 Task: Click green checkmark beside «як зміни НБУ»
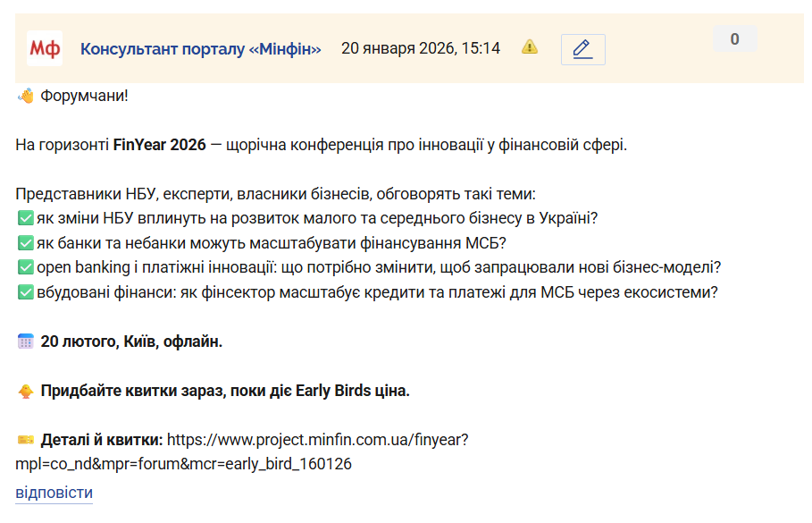(x=25, y=218)
